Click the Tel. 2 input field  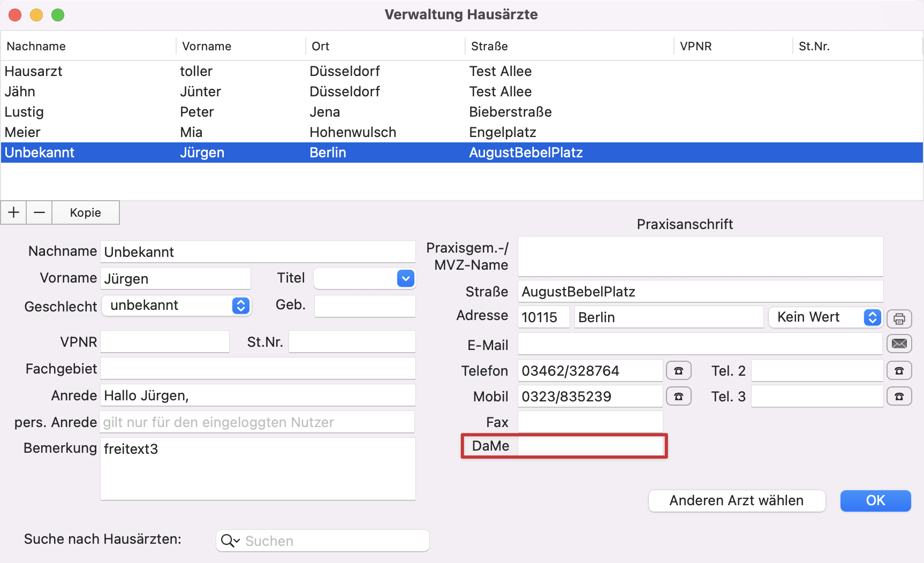(817, 370)
